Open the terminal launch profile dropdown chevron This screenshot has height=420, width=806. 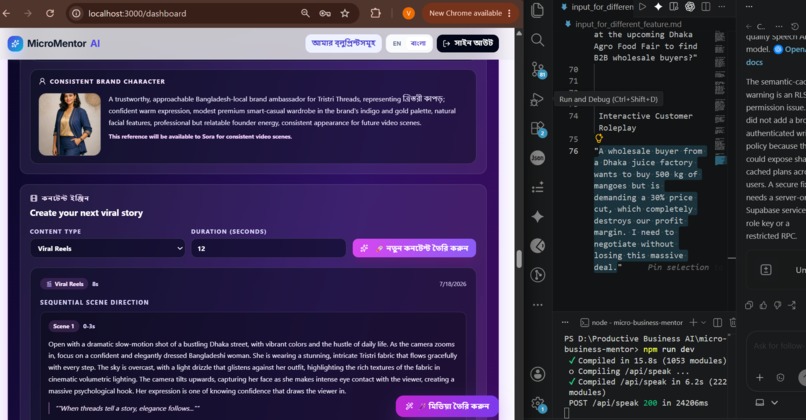pos(704,322)
